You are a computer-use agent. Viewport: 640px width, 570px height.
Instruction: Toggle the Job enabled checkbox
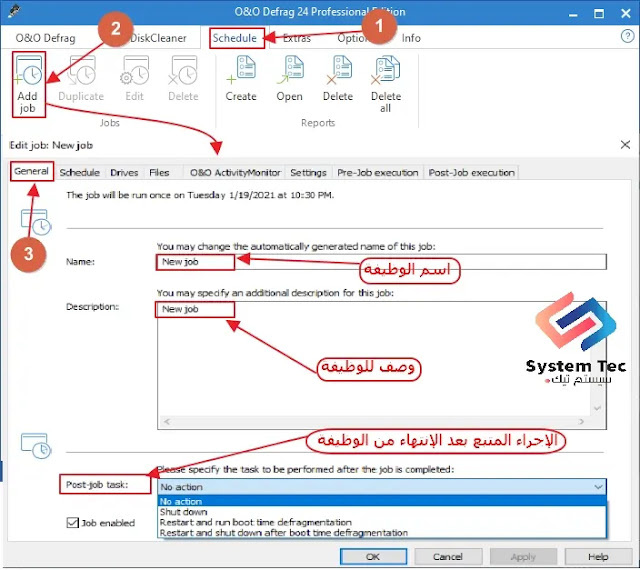(72, 522)
